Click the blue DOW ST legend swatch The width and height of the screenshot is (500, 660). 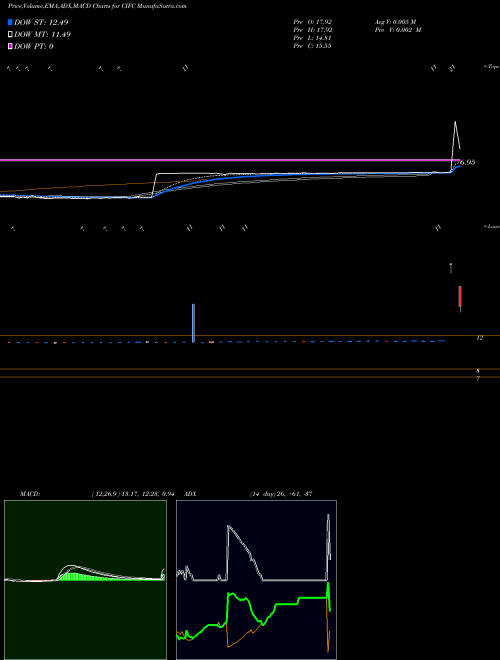(x=11, y=22)
